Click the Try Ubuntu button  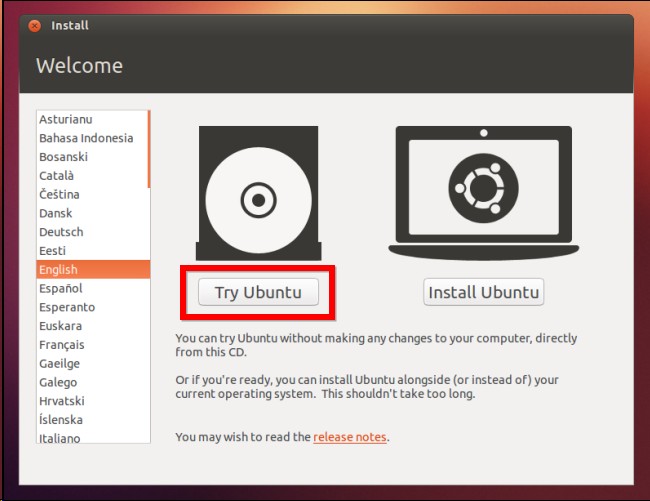coord(258,292)
